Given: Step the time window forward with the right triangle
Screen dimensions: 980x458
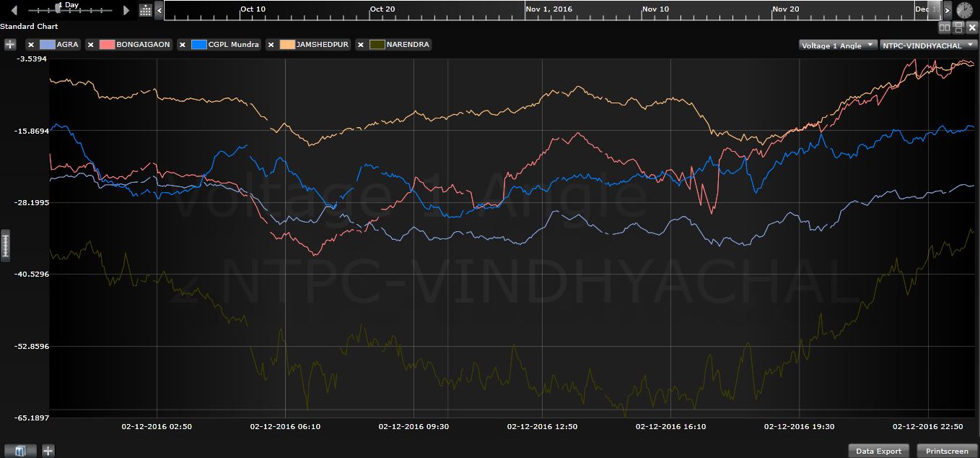Looking at the screenshot, I should 127,10.
